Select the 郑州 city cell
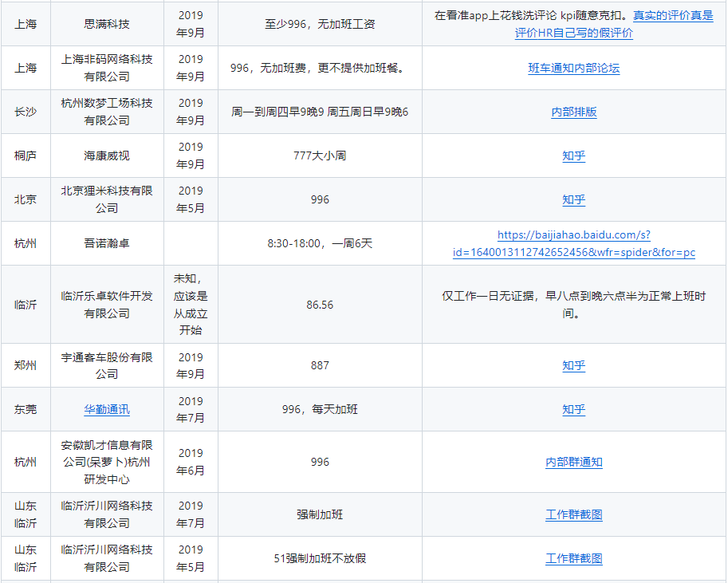 point(26,365)
